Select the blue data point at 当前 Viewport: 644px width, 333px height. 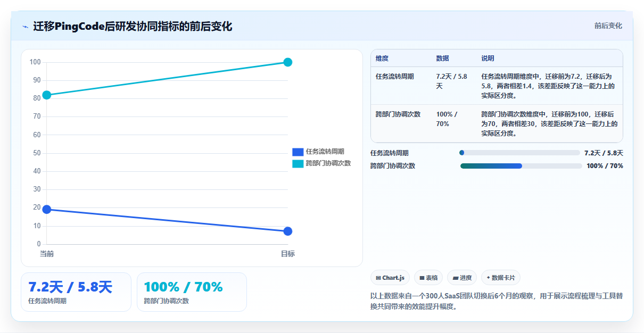pos(47,210)
